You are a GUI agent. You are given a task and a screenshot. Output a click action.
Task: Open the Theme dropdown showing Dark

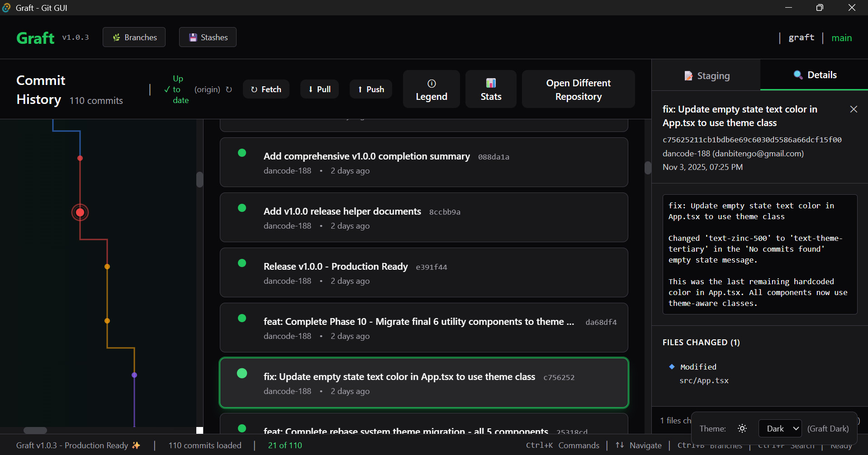(780, 428)
